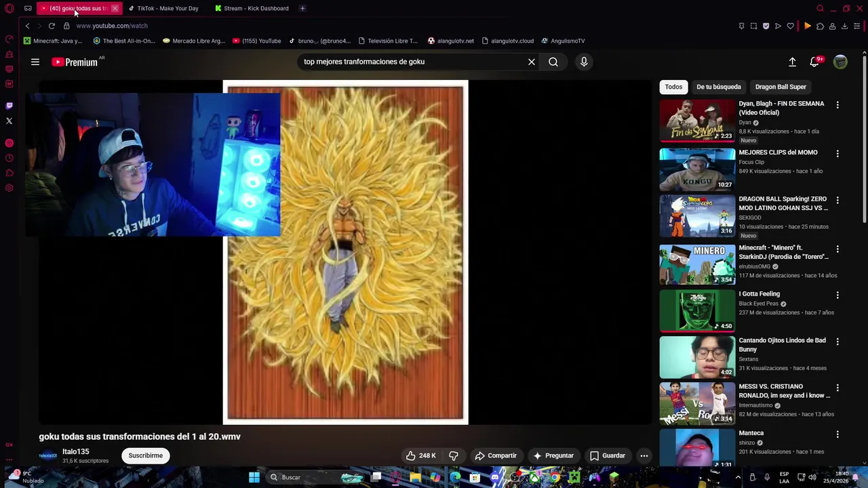
Task: Open Televisión Libre T... bookmark
Action: coord(388,41)
